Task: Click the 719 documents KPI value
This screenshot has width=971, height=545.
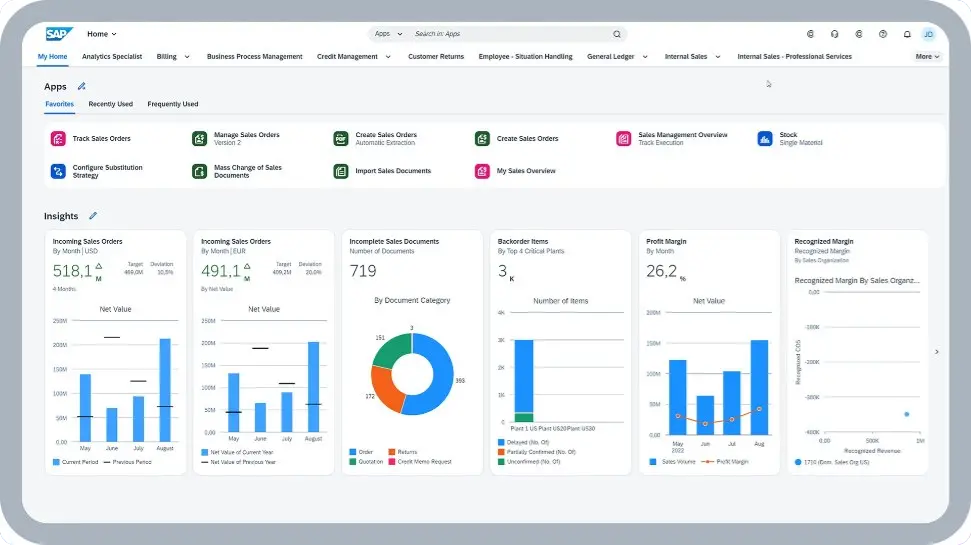Action: point(363,271)
